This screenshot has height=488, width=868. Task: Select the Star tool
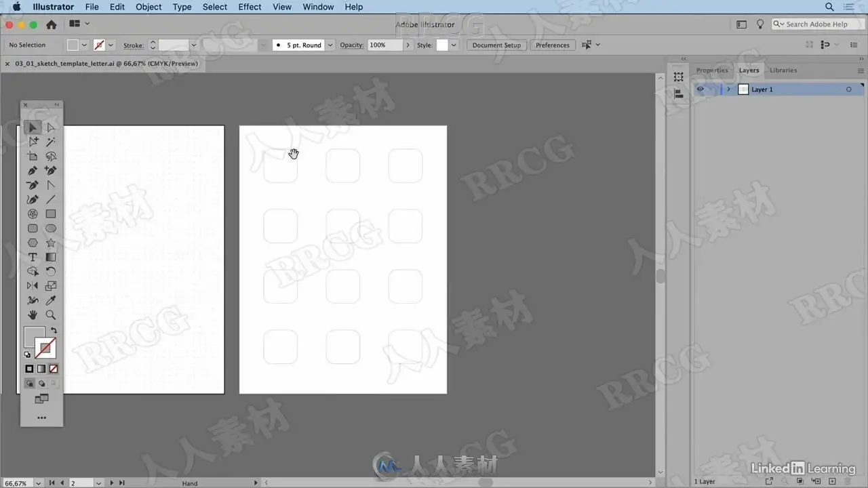(x=51, y=243)
